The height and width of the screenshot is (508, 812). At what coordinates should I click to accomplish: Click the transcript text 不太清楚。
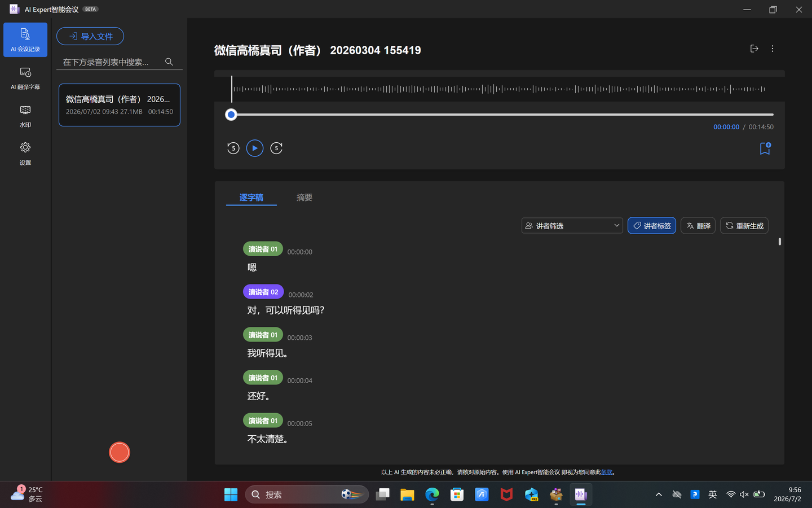pyautogui.click(x=268, y=439)
